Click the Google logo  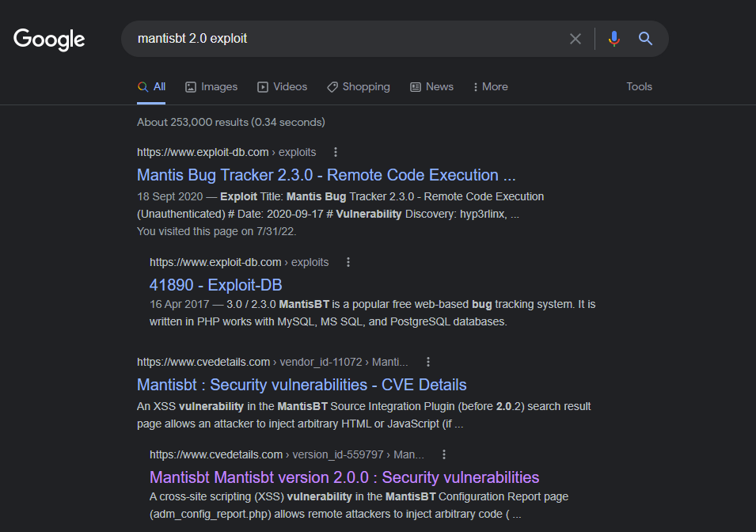[x=49, y=39]
